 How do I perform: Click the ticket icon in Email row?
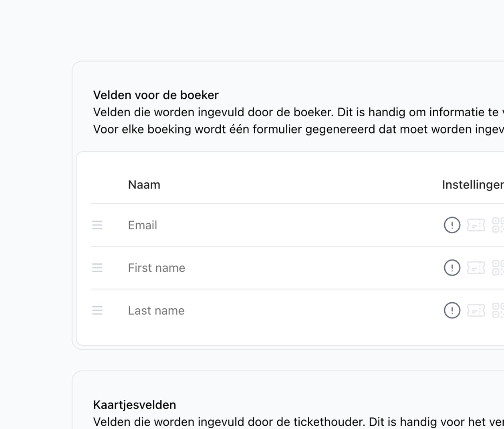476,225
